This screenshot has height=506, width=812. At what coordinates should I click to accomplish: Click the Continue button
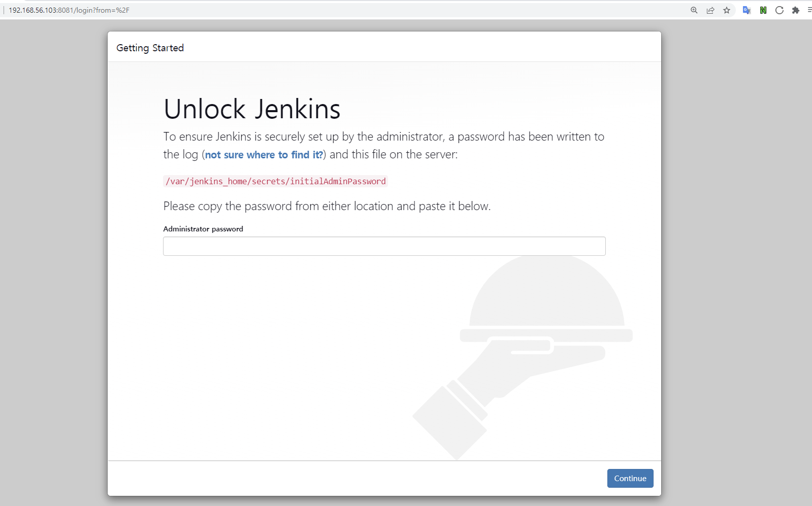pos(630,478)
